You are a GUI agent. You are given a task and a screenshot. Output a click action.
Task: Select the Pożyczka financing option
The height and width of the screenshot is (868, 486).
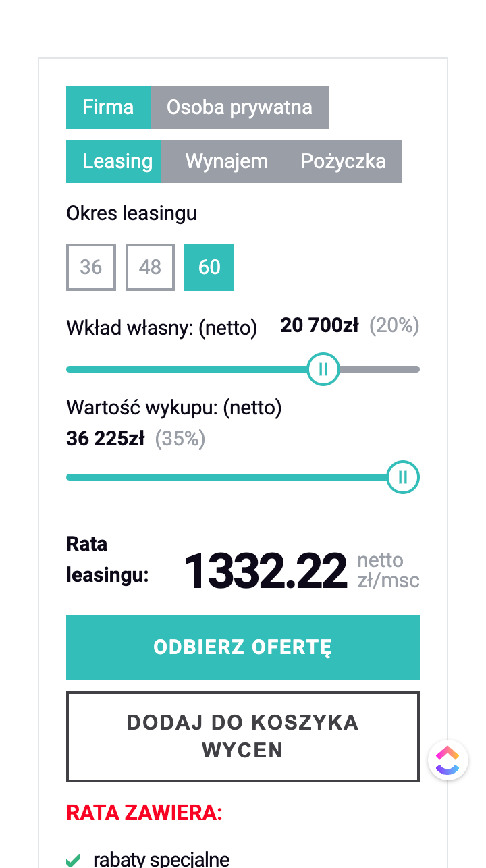tap(344, 161)
